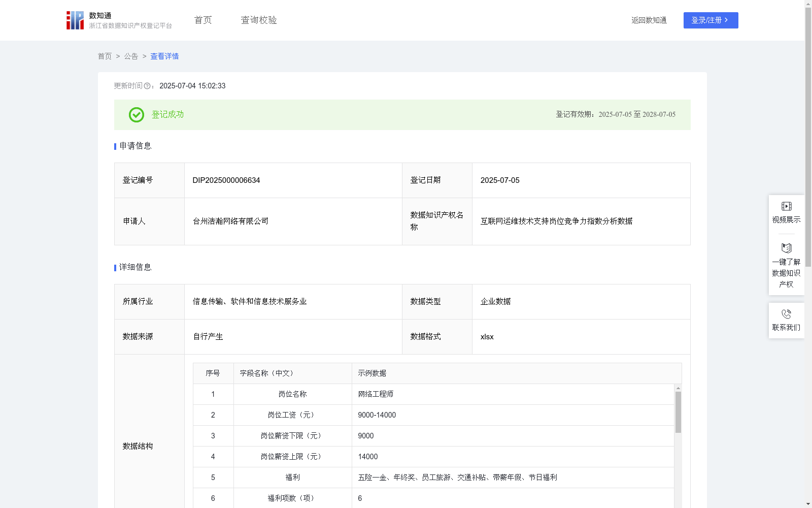Click the page scrollbar up arrow
The height and width of the screenshot is (508, 812).
click(x=808, y=4)
